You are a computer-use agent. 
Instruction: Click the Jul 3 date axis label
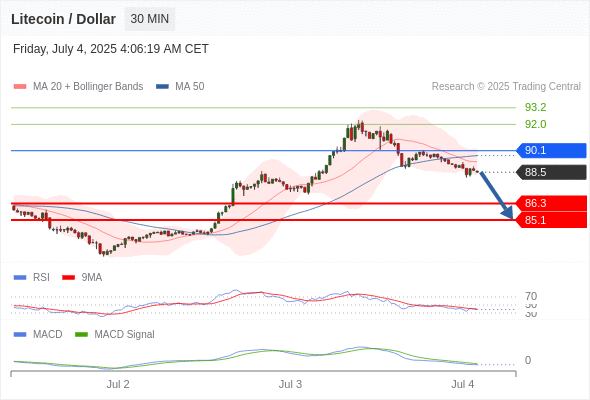tap(290, 384)
